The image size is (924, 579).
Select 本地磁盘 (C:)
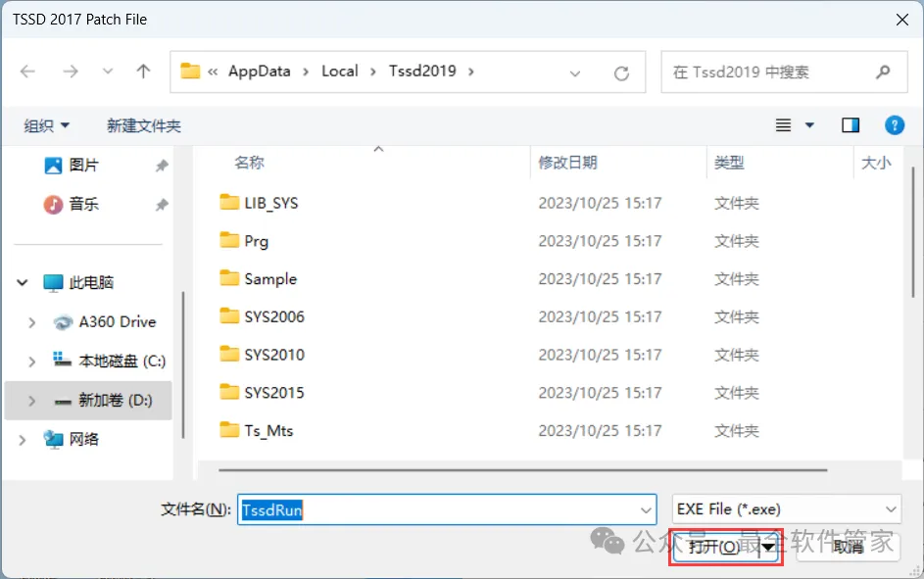pyautogui.click(x=122, y=362)
